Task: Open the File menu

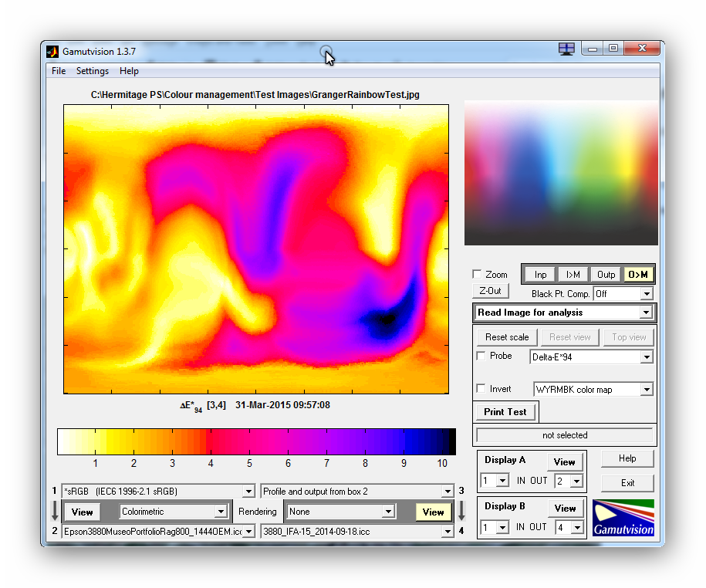Action: coord(59,71)
